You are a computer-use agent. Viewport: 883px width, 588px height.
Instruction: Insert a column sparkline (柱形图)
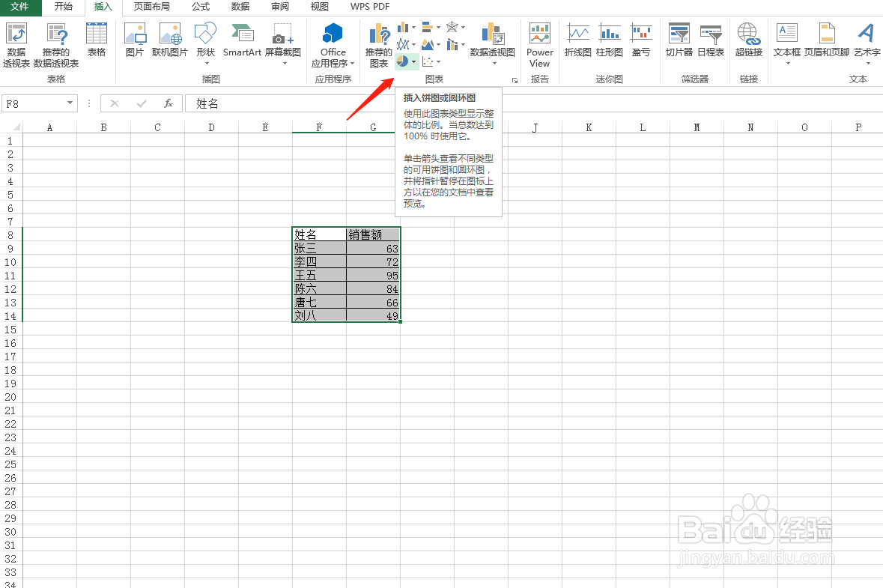click(x=610, y=40)
